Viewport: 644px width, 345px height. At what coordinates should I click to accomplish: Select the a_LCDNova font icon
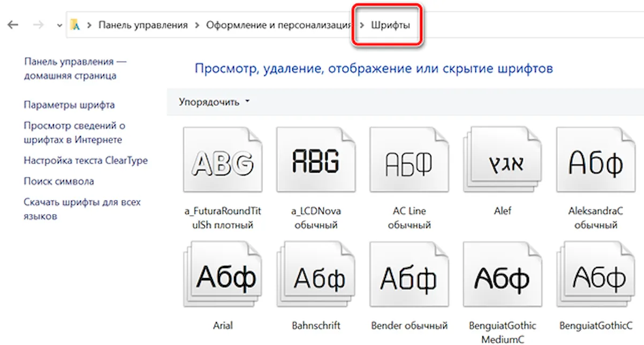[316, 160]
